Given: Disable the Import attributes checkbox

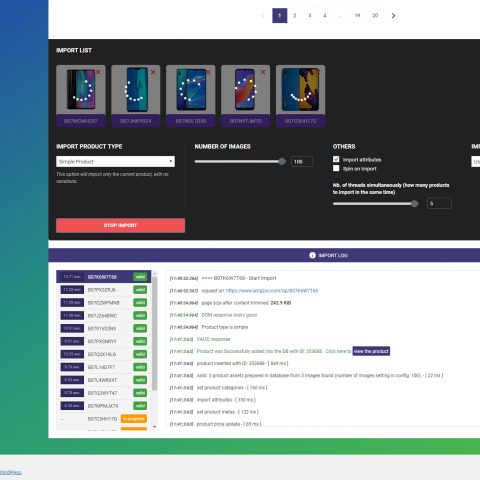Looking at the screenshot, I should (x=336, y=159).
